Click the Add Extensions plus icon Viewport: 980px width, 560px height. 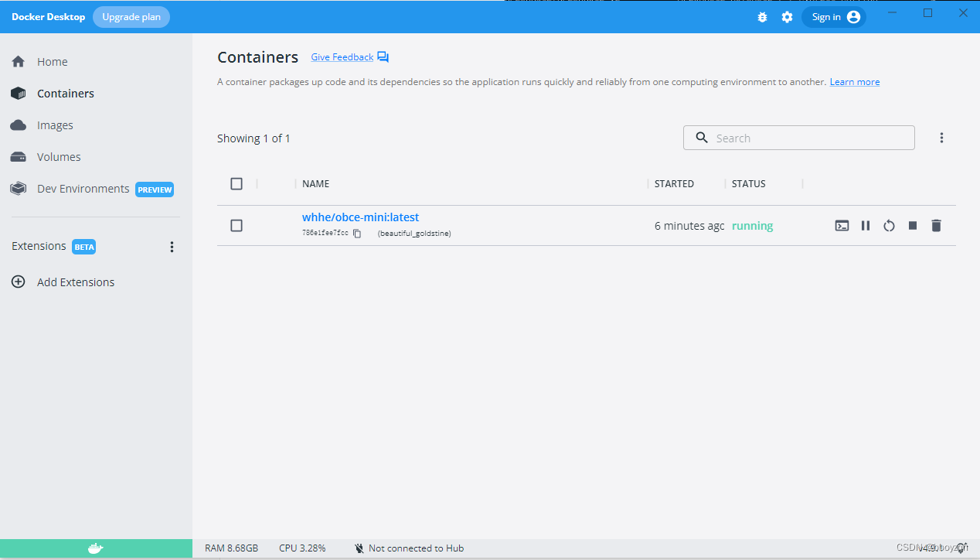[x=19, y=282]
